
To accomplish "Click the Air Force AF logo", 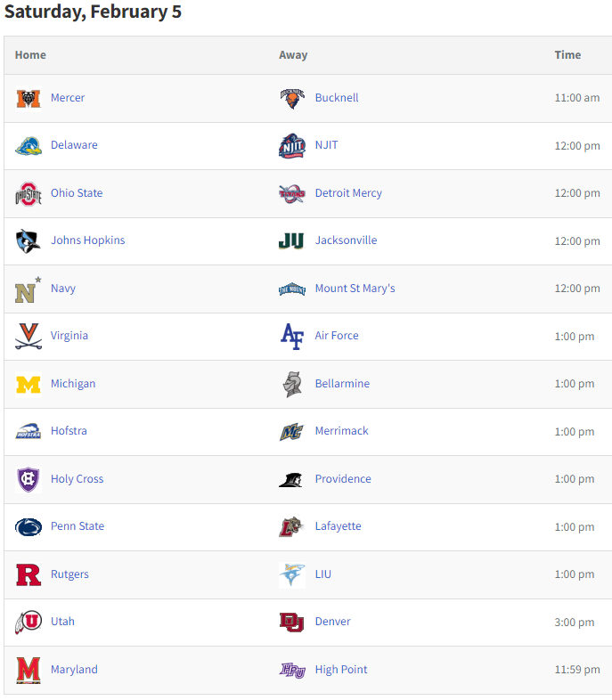I will tap(292, 336).
